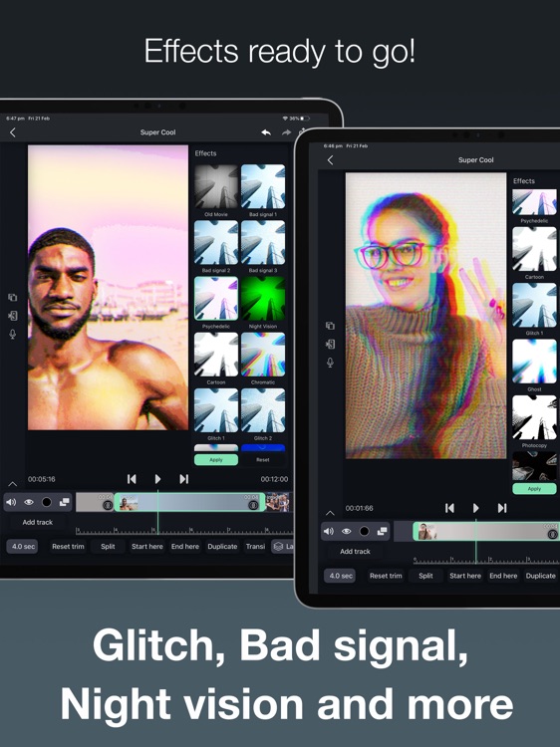Viewport: 560px width, 747px height.
Task: Toggle track visibility eye on left iPad
Action: point(29,502)
